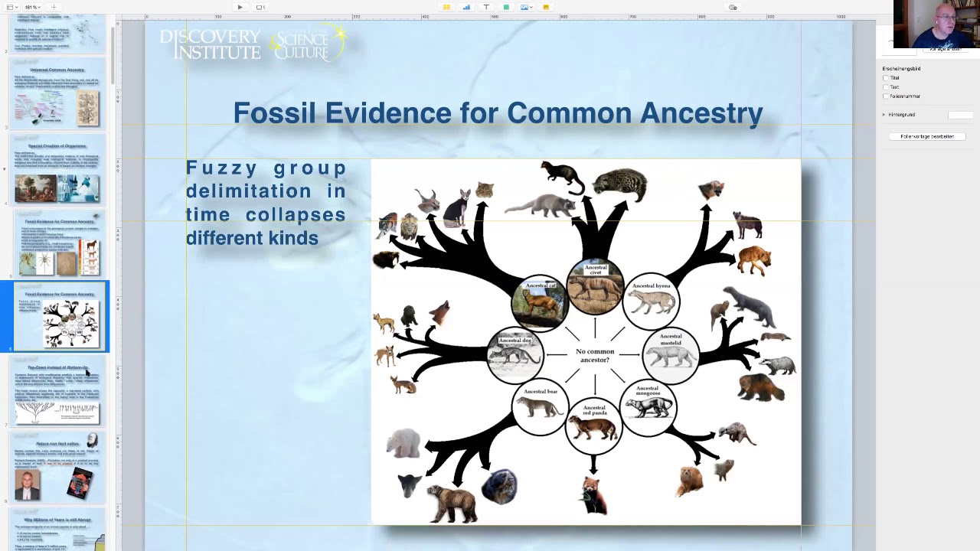The width and height of the screenshot is (980, 551).
Task: Select the Fossil Evidence for Common Ancestry title
Action: (498, 113)
